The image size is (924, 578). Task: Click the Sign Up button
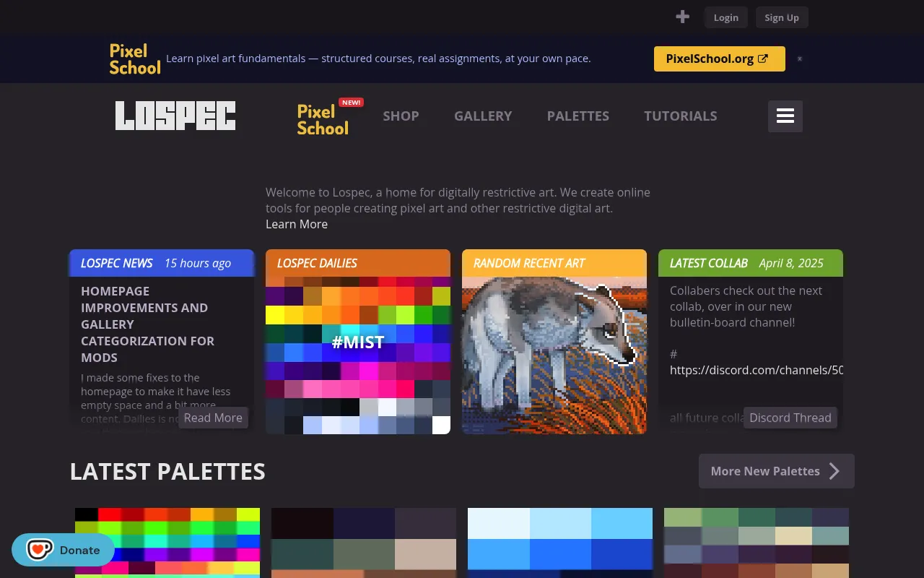click(x=782, y=17)
